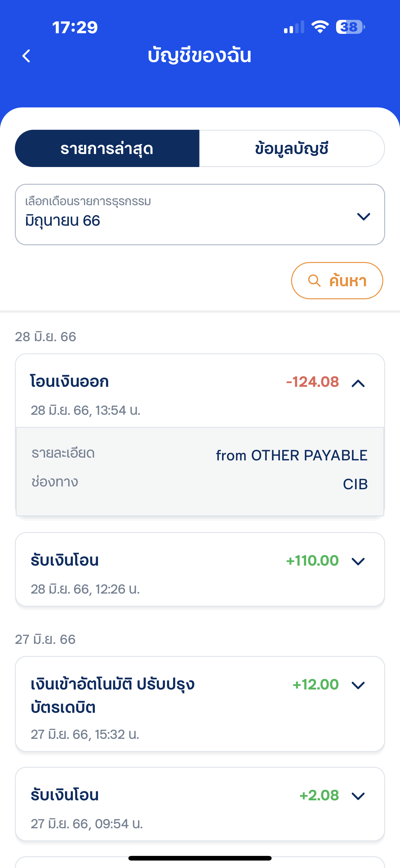This screenshot has width=400, height=868.
Task: Tap the from OTHER PAYABLE detail text
Action: [291, 455]
